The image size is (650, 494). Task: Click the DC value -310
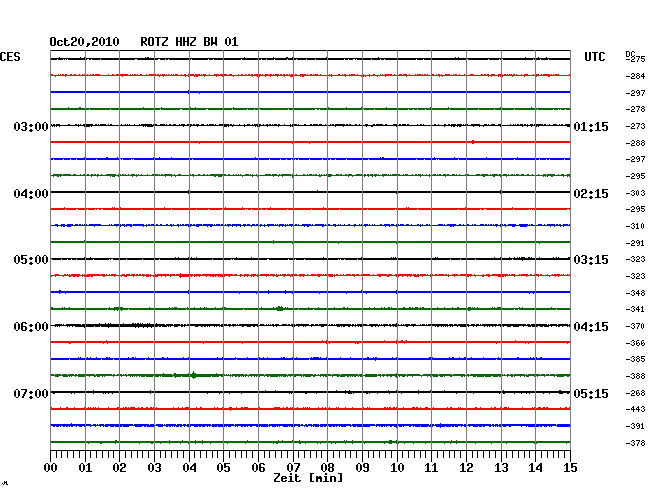(635, 226)
